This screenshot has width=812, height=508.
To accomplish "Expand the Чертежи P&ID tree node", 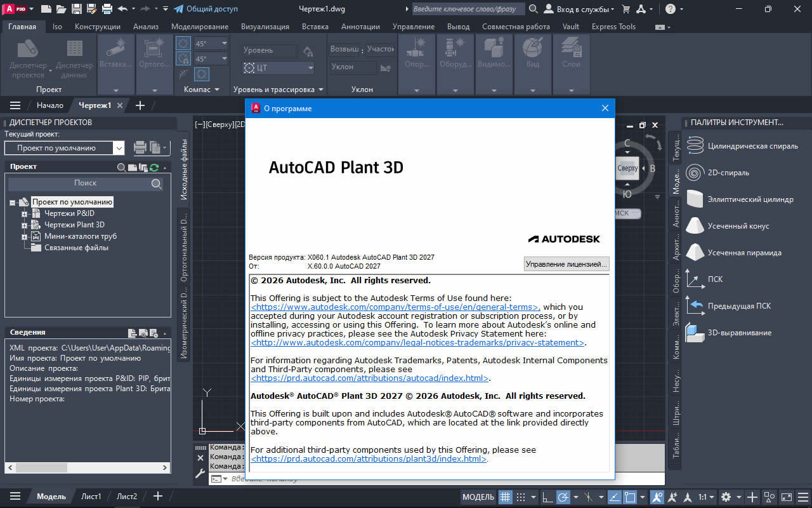I will [25, 214].
